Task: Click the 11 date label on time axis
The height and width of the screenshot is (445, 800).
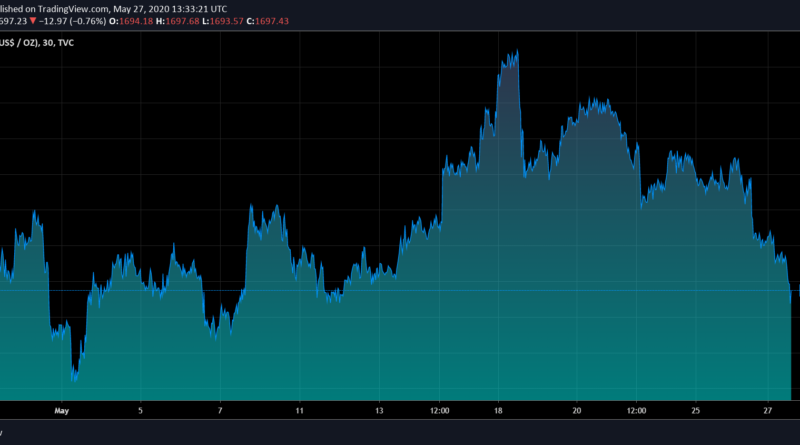Action: click(300, 410)
